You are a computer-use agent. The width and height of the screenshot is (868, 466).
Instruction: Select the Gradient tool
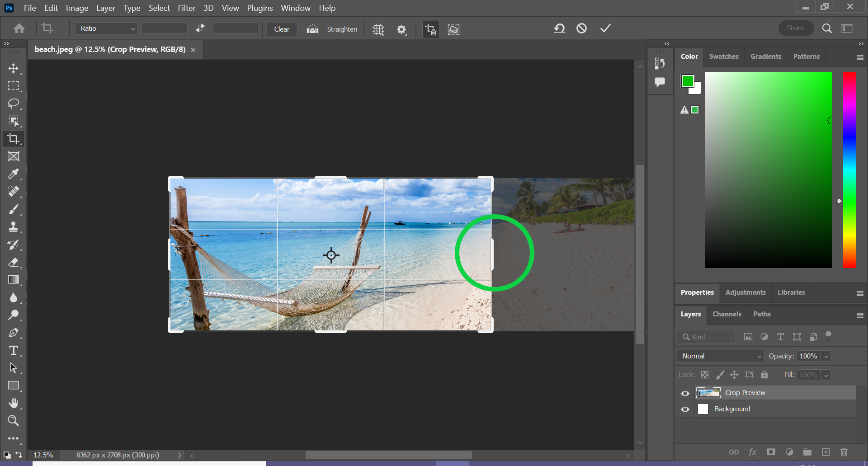pos(14,280)
